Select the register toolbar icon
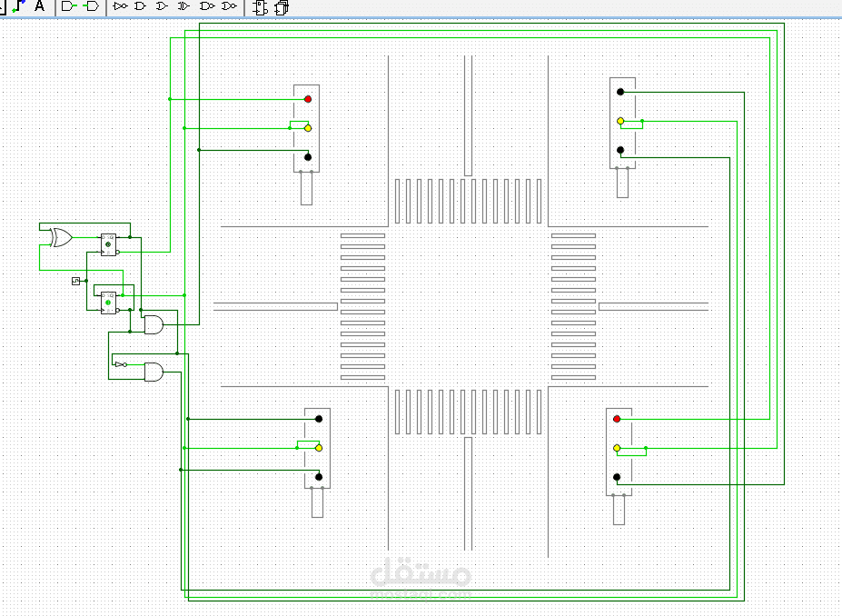The width and height of the screenshot is (842, 616). coord(282,7)
